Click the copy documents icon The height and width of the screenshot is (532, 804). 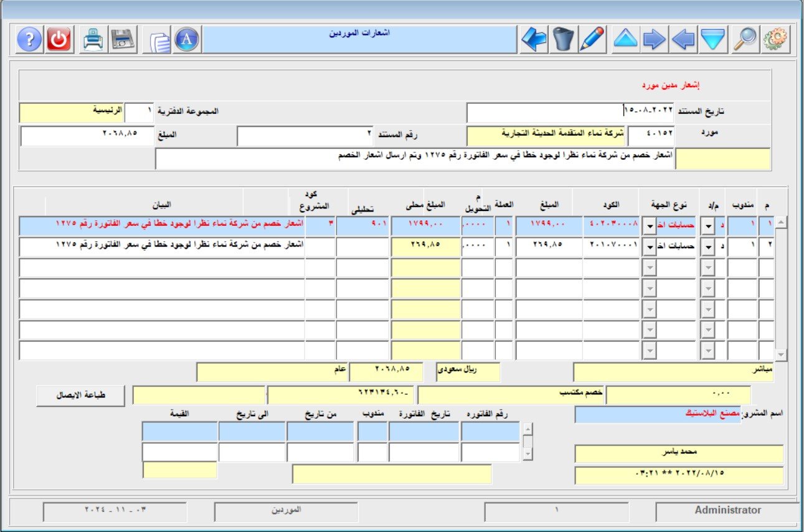click(x=159, y=40)
